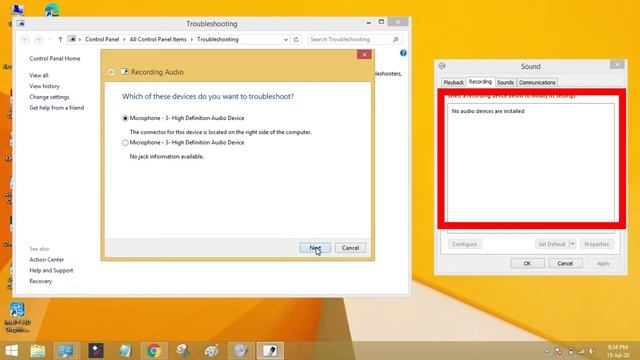Screen dimensions: 640x360
Task: Open the View history link
Action: click(x=44, y=86)
